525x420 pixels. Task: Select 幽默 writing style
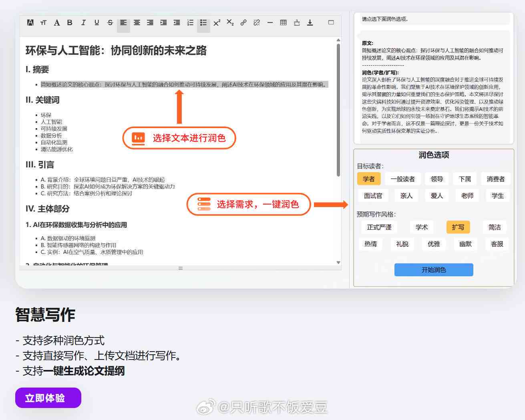point(466,244)
